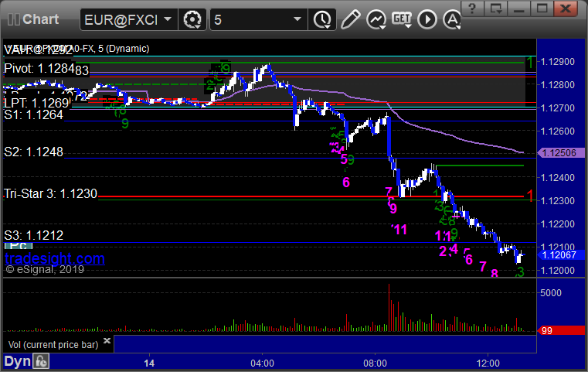Screen dimensions: 588x372
Task: Click the Chart window title
Action: (x=40, y=19)
